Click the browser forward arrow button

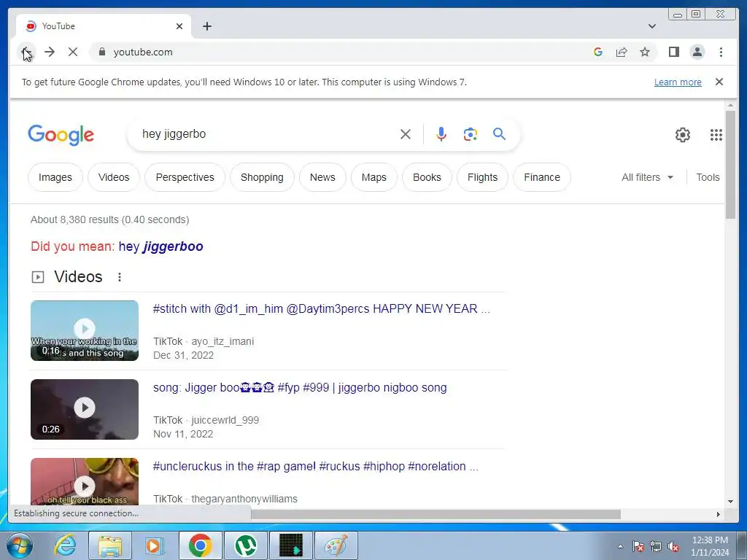pos(50,52)
